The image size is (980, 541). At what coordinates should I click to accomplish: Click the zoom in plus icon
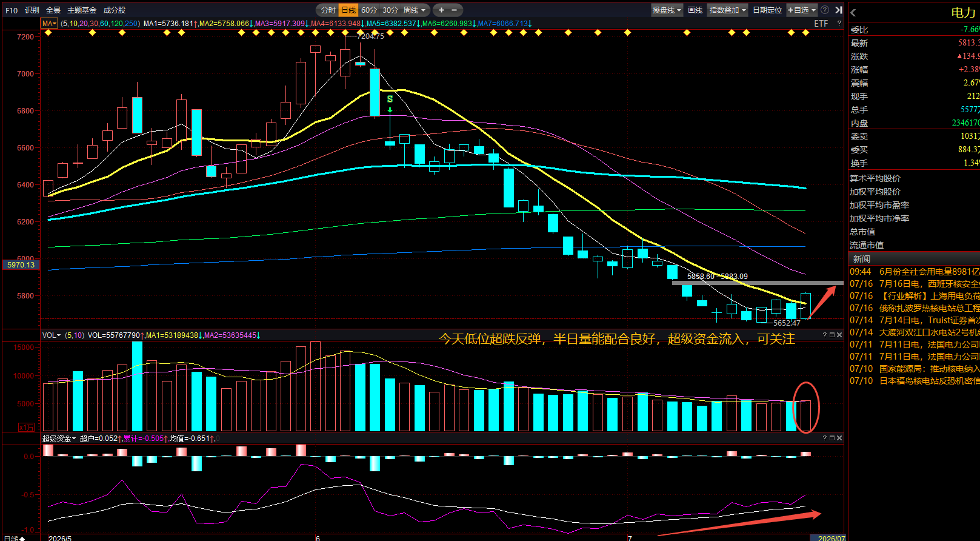pyautogui.click(x=441, y=10)
